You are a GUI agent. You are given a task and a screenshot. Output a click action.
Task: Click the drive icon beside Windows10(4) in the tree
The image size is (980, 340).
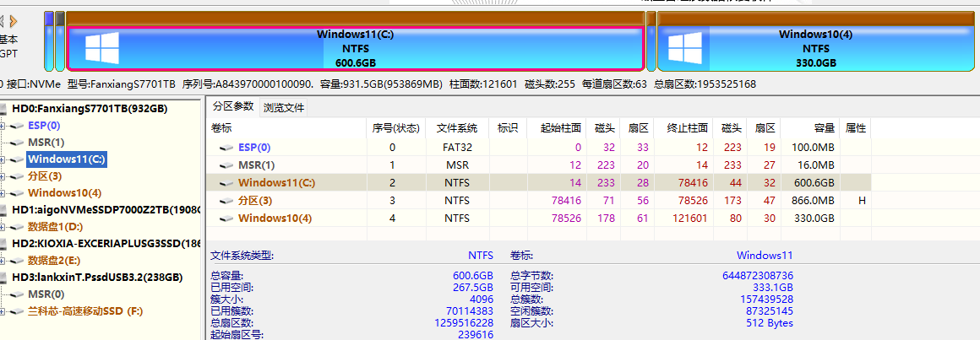[17, 192]
